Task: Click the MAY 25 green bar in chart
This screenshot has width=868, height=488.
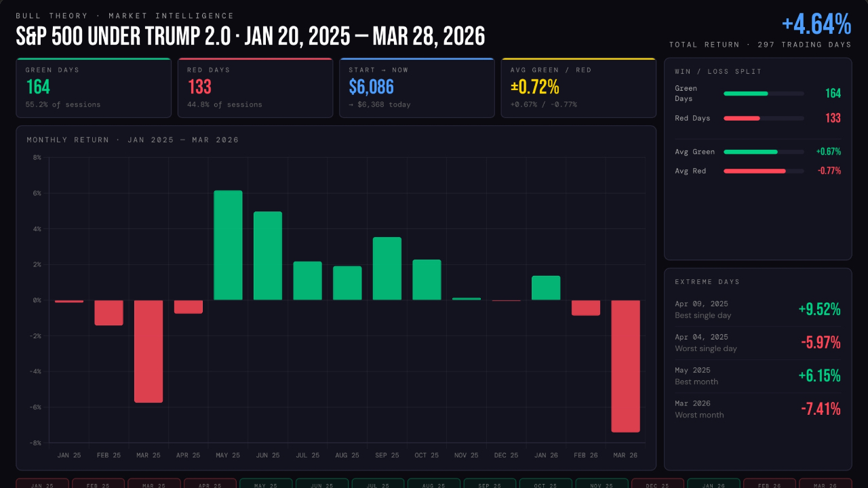Action: click(228, 245)
